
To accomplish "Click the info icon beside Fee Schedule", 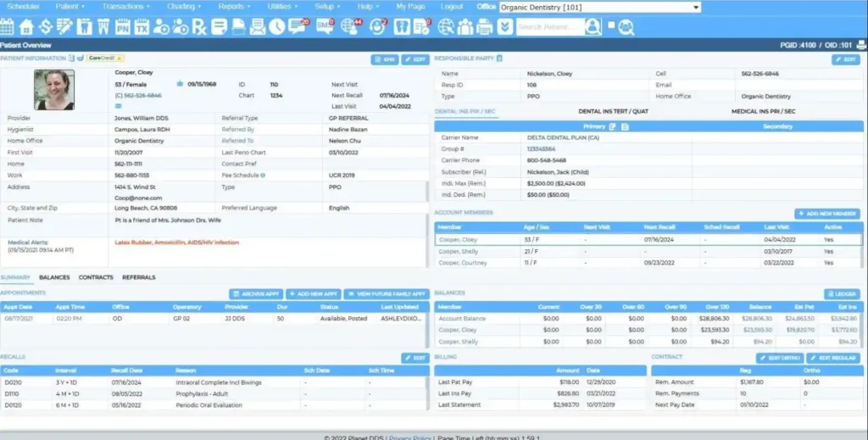I will [263, 175].
